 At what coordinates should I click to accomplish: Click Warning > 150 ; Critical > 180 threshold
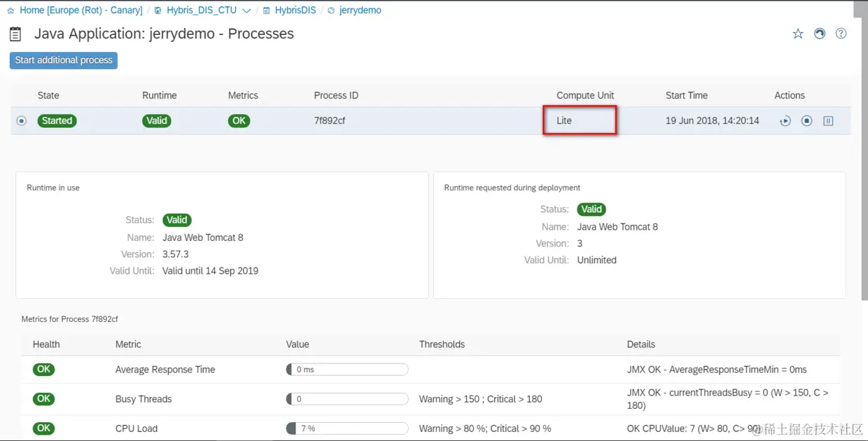click(481, 399)
